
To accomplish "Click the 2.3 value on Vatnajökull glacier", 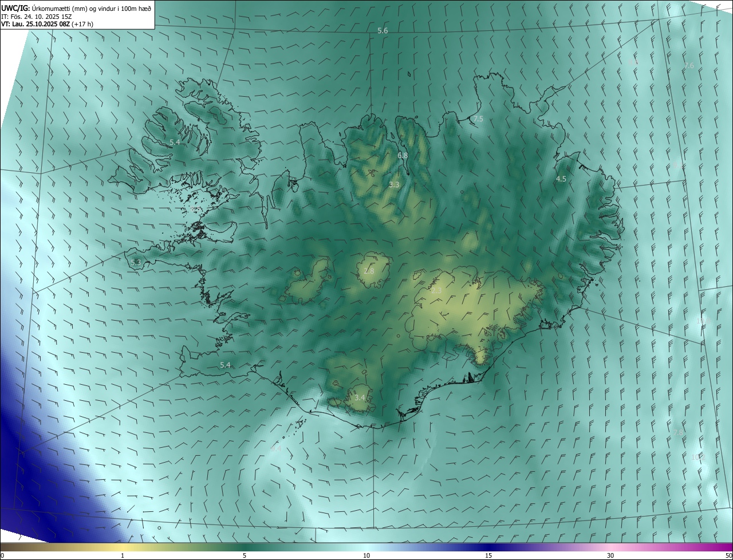I will pos(436,291).
